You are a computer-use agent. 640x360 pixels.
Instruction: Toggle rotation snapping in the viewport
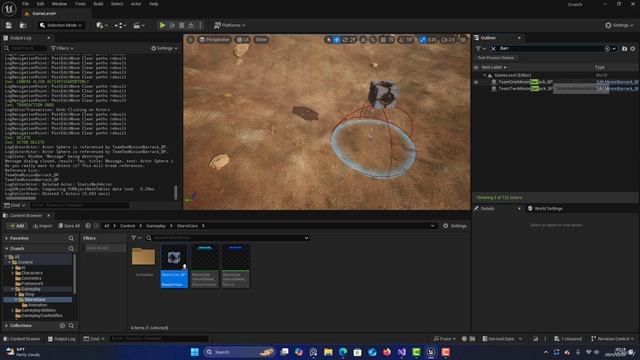(402, 40)
